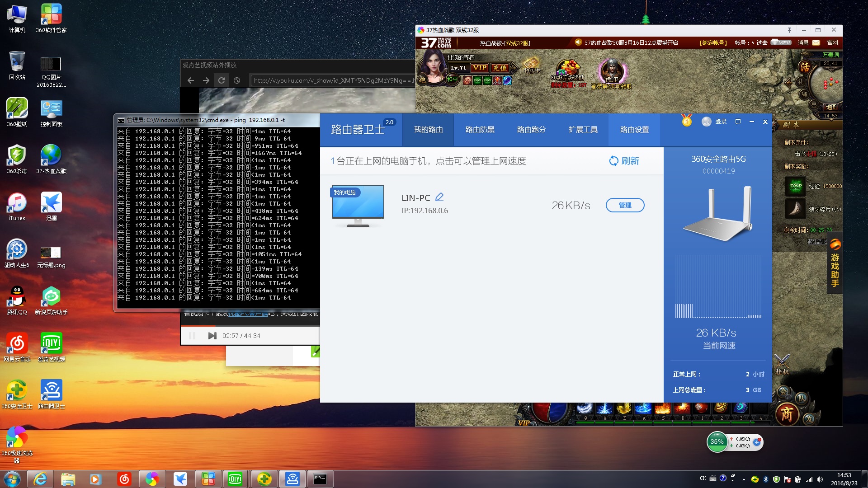Image resolution: width=868 pixels, height=488 pixels.
Task: Open the iTunes desktop icon
Action: click(x=17, y=206)
